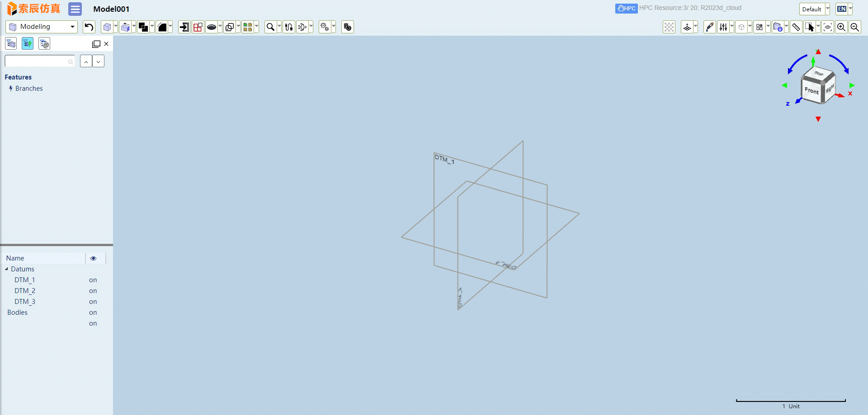
Task: Click the box-selection cursor tool
Action: [810, 27]
